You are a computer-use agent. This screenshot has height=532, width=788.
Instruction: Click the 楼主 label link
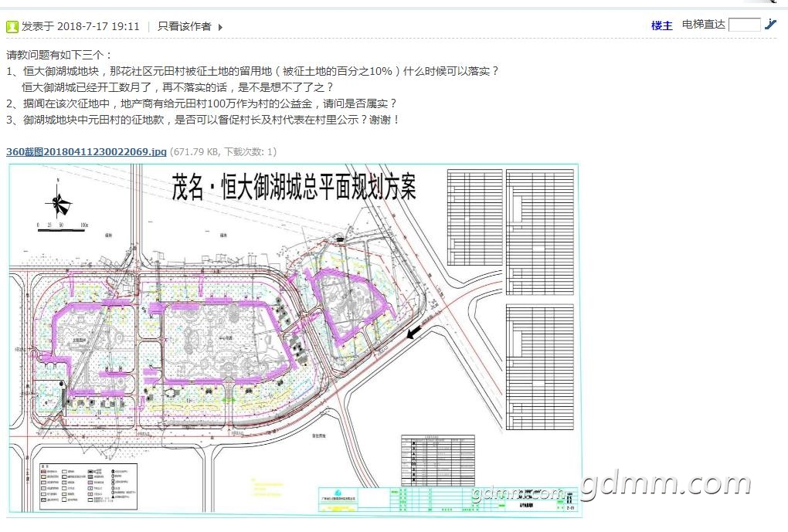pos(661,25)
